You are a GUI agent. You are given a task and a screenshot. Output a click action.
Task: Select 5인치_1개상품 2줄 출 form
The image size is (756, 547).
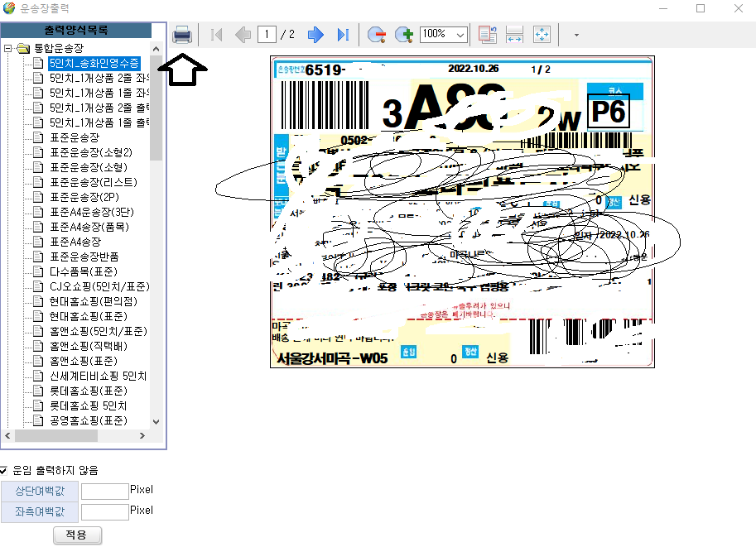tap(99, 108)
